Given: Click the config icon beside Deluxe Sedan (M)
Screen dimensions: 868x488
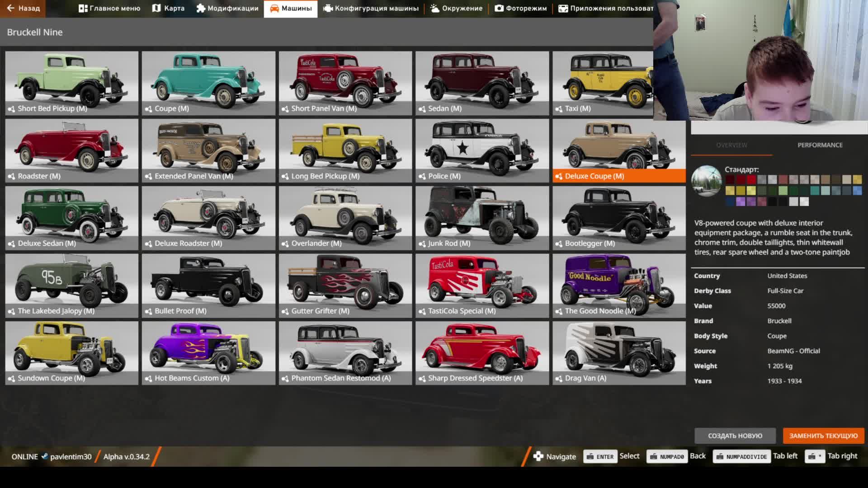Looking at the screenshot, I should [11, 244].
